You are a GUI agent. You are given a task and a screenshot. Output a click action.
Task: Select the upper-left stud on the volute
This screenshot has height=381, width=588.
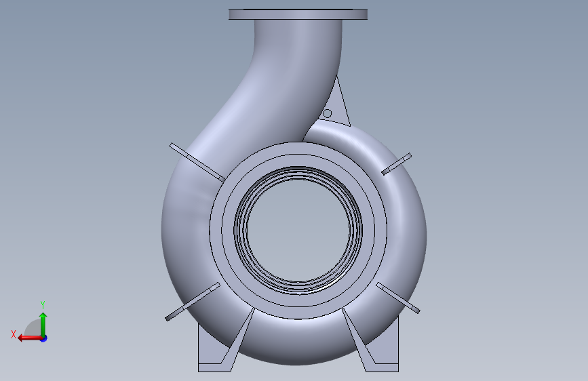click(197, 162)
